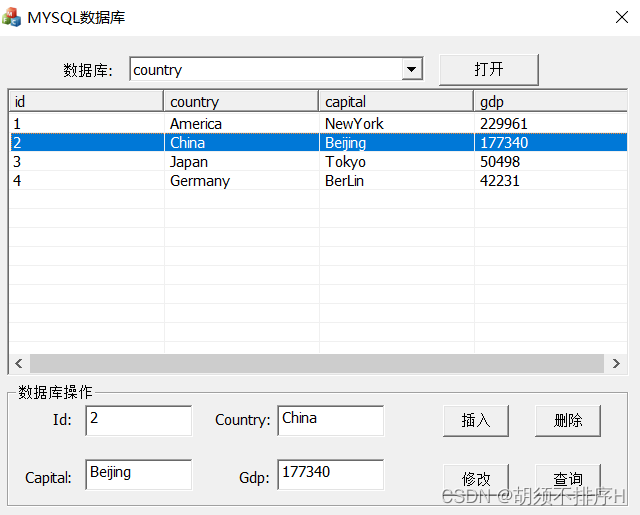Viewport: 640px width, 515px height.
Task: Sort by the country column header
Action: pyautogui.click(x=241, y=102)
